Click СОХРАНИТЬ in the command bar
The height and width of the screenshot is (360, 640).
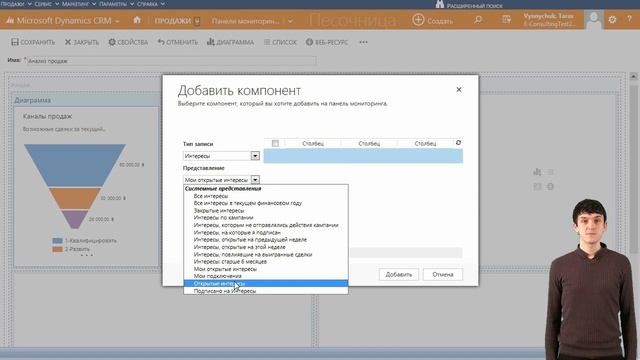pos(33,42)
